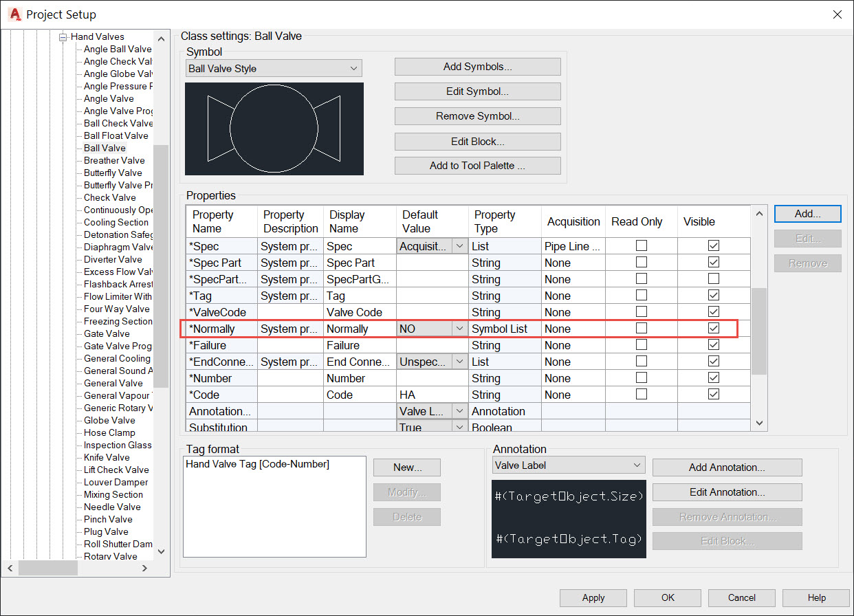Select Gate Valve in the class tree

coord(107,333)
